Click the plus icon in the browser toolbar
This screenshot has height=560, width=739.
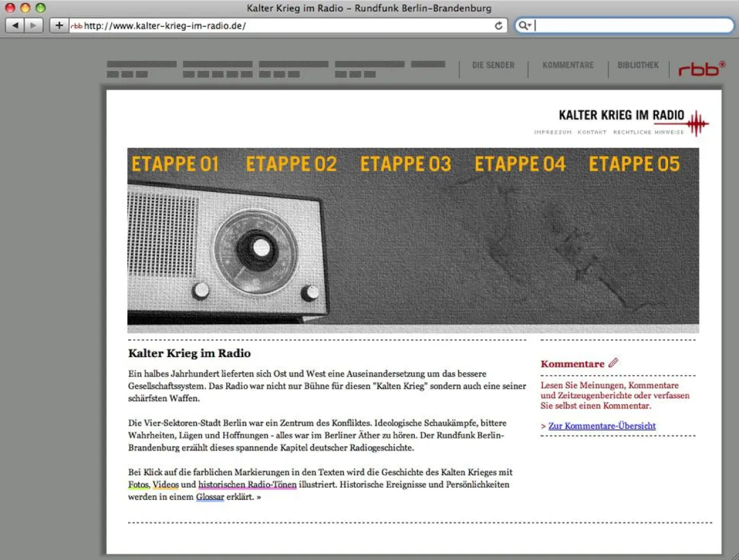pyautogui.click(x=58, y=26)
